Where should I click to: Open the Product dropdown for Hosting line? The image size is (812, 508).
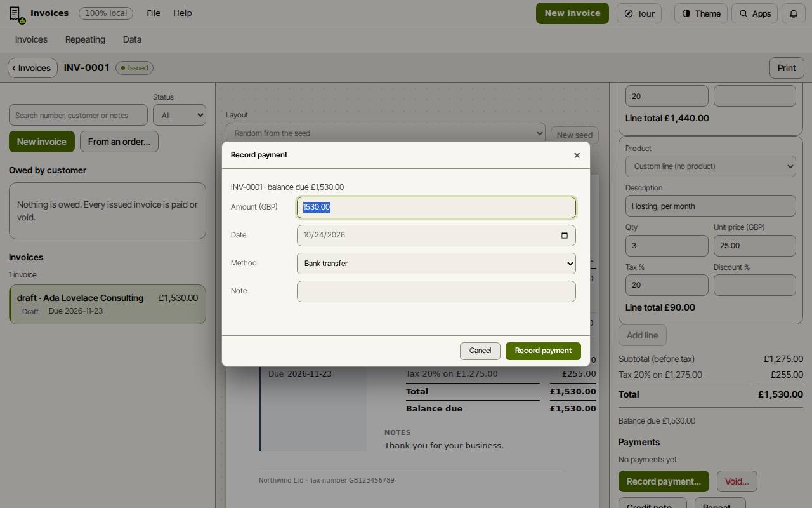click(710, 166)
